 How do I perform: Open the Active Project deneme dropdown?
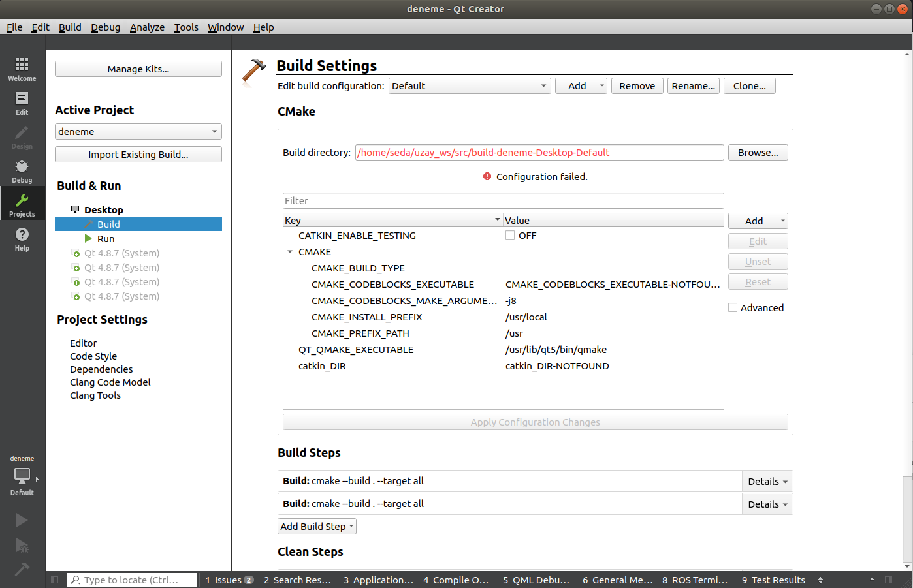(138, 132)
